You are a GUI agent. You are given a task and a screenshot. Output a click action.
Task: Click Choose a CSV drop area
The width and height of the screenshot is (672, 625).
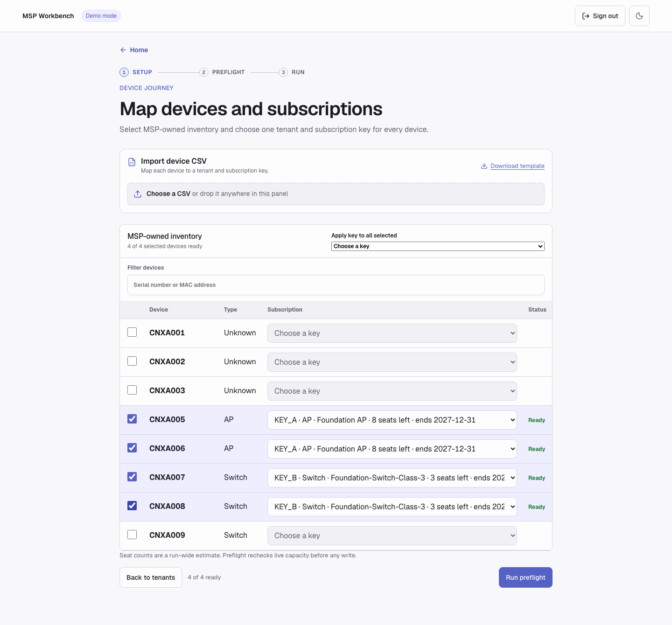pos(336,194)
